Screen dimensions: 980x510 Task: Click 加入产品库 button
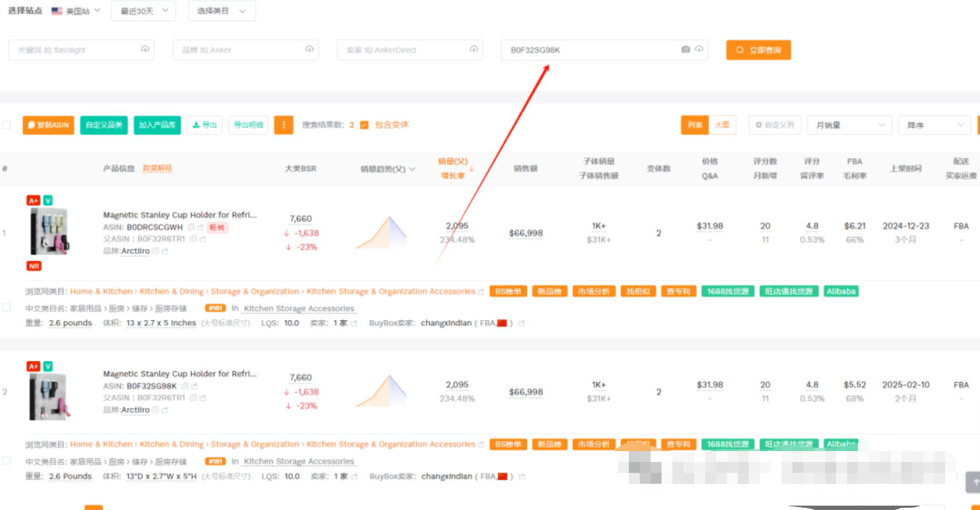tap(157, 125)
